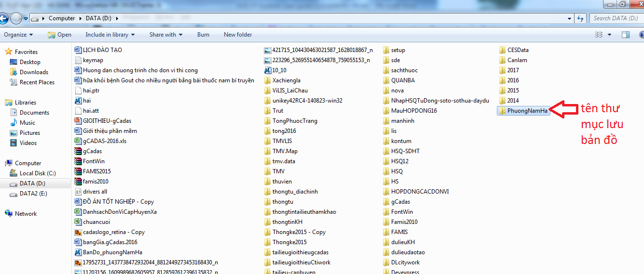This screenshot has height=274, width=644.
Task: Open the Organize dropdown menu
Action: pyautogui.click(x=18, y=35)
